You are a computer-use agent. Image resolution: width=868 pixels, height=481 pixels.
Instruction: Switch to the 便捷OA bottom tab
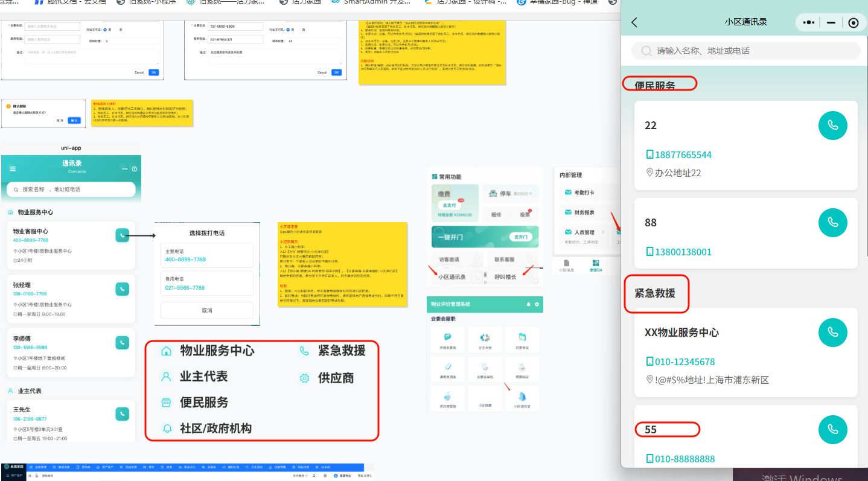click(x=596, y=265)
